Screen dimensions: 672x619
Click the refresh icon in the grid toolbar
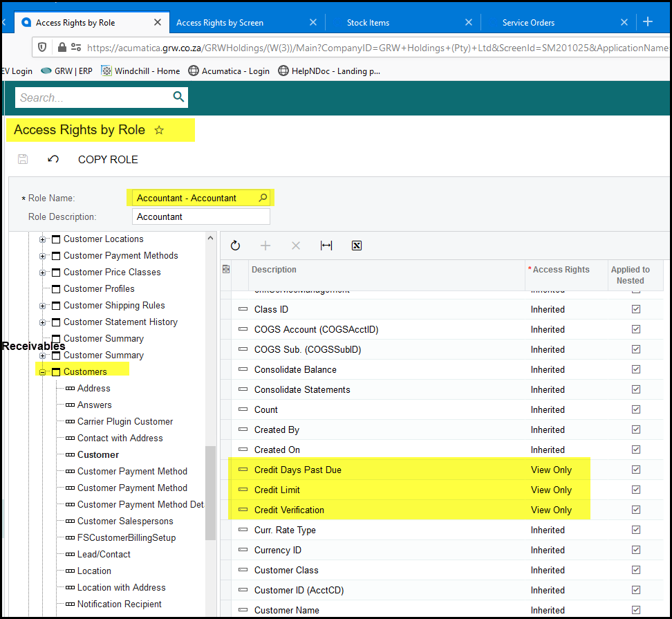[x=235, y=246]
